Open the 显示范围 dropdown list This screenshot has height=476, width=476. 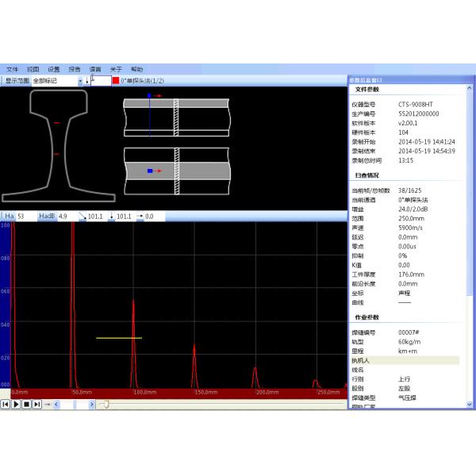click(79, 80)
